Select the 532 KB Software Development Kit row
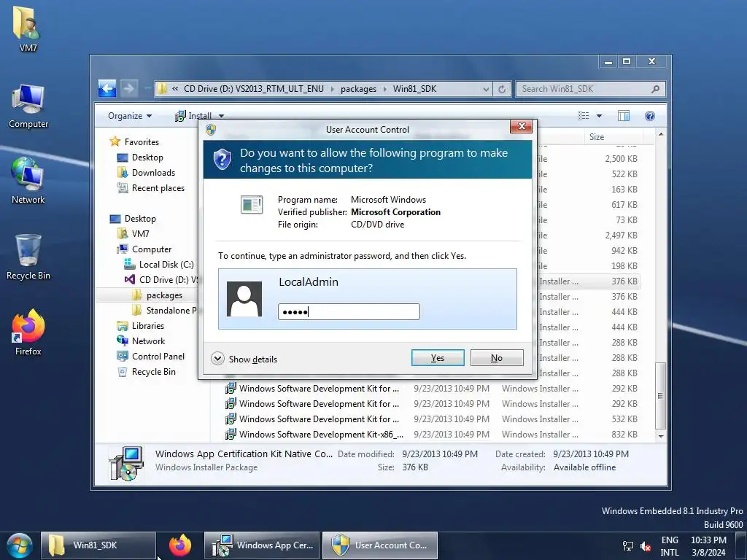Screen dimensions: 747x560 (x=432, y=419)
